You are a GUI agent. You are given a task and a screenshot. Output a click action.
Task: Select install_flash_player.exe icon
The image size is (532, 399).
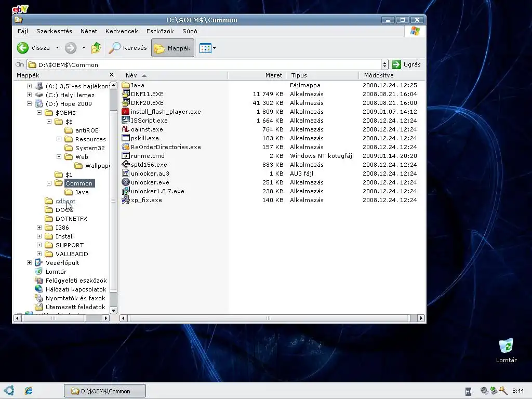(126, 111)
